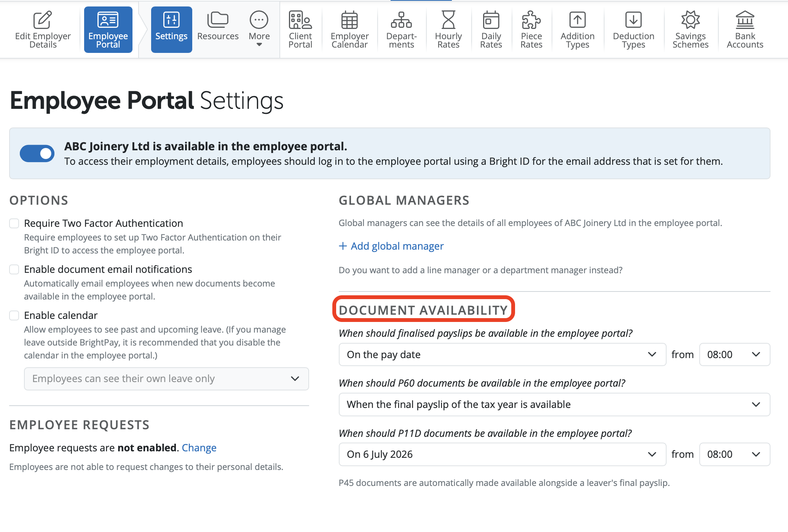Check the Enable calendar option
Screen dimensions: 788x532
14,315
